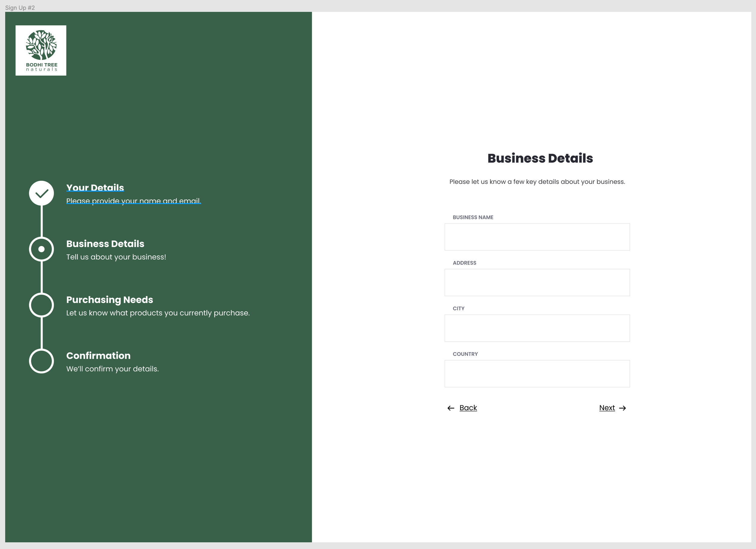This screenshot has width=756, height=549.
Task: Click 'Tell us about your business!' text
Action: pos(116,257)
